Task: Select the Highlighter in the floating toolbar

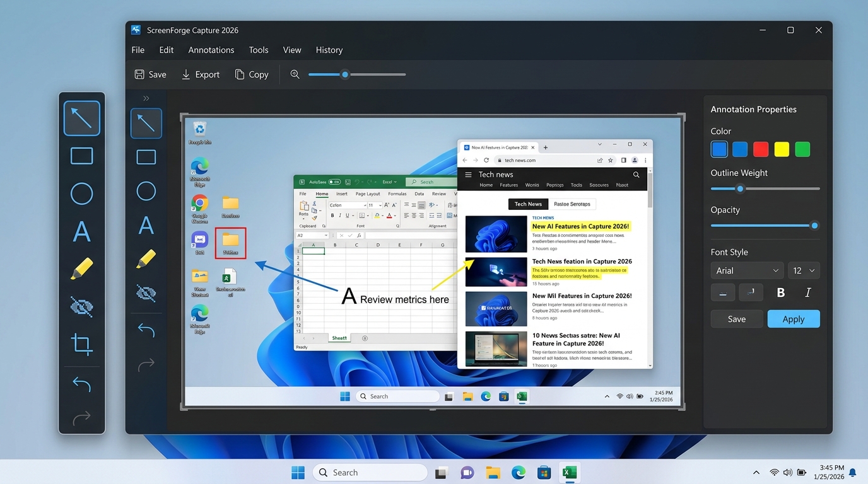Action: [x=82, y=269]
